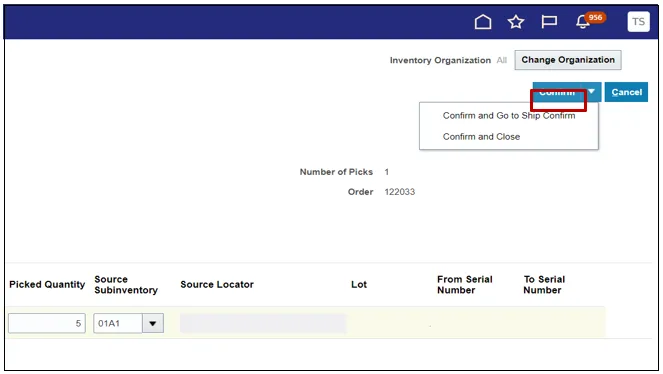The width and height of the screenshot is (663, 374).
Task: Open the Favorites star icon
Action: pyautogui.click(x=516, y=22)
